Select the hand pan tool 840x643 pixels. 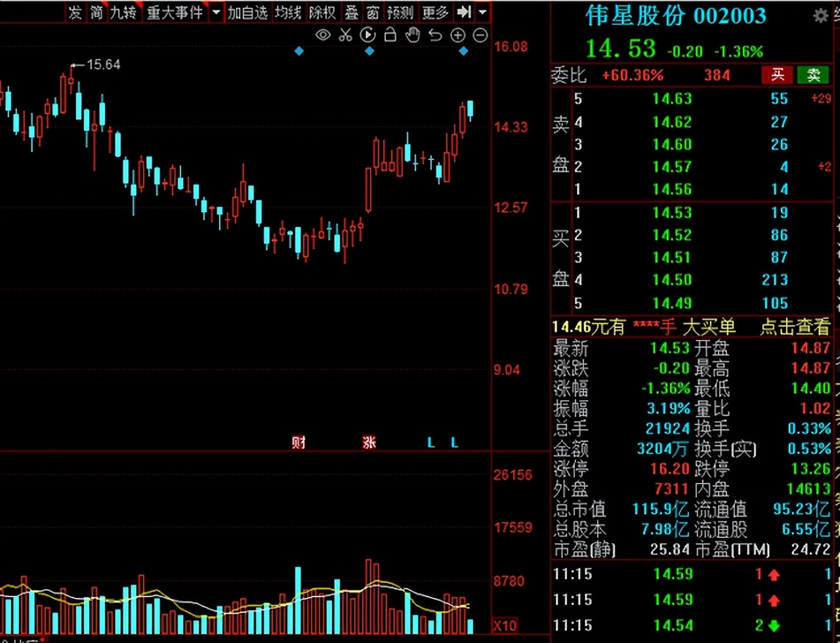click(413, 35)
